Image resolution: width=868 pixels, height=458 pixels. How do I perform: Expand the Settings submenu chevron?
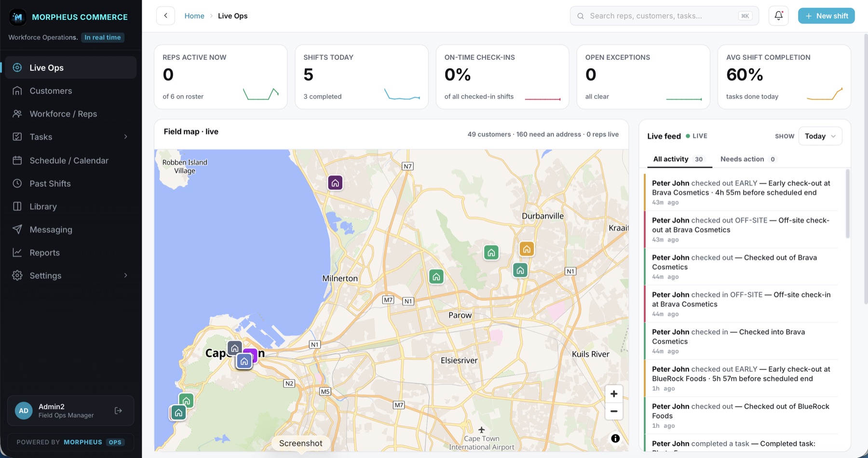click(126, 275)
